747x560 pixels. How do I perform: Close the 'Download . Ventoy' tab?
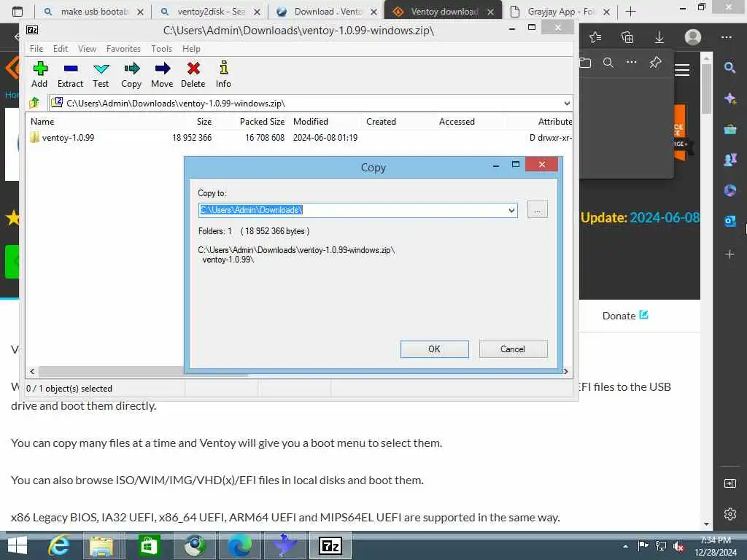click(374, 12)
